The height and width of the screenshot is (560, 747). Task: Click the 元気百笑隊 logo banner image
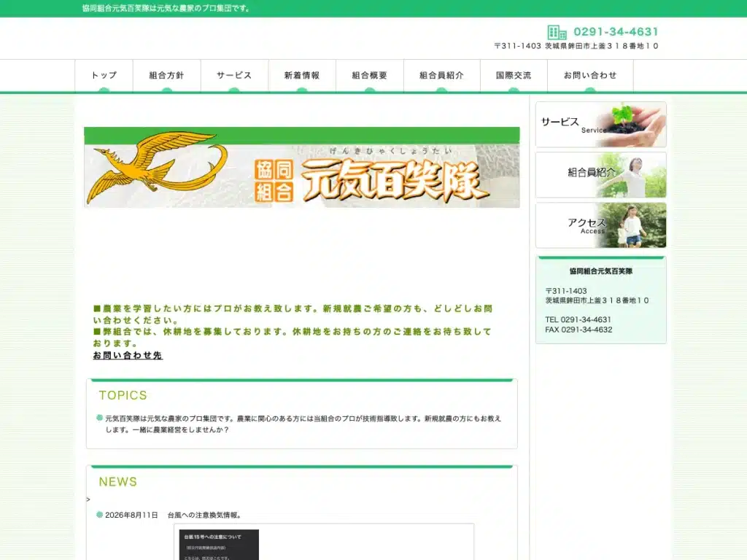[301, 167]
